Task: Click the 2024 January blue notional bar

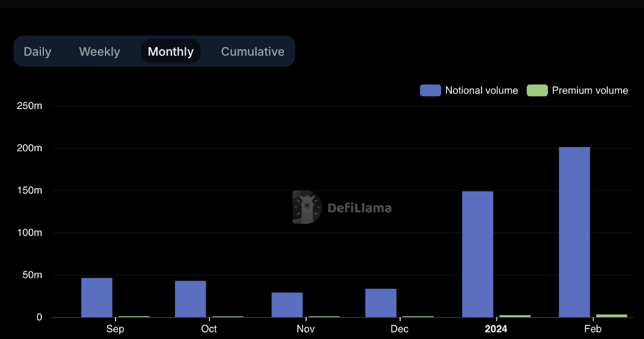Action: tap(477, 254)
